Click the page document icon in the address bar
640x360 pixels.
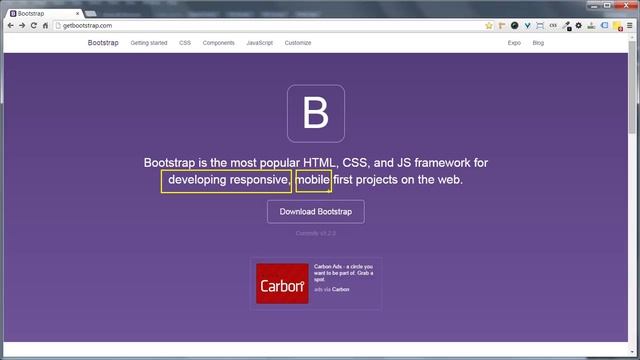(x=58, y=25)
